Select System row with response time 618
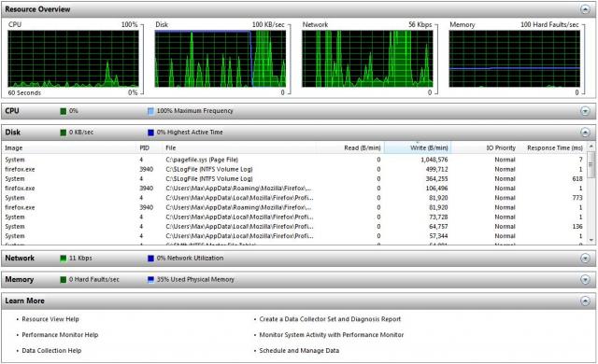The image size is (598, 364). coord(294,178)
